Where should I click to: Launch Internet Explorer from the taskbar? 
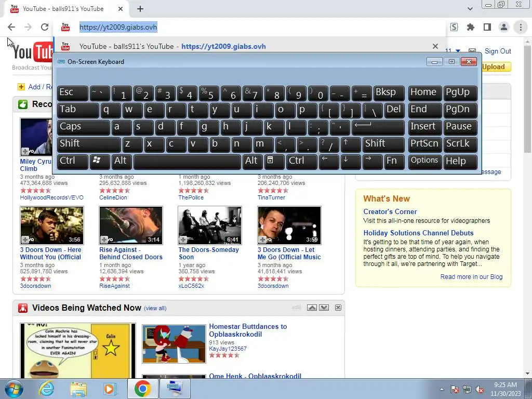46,389
